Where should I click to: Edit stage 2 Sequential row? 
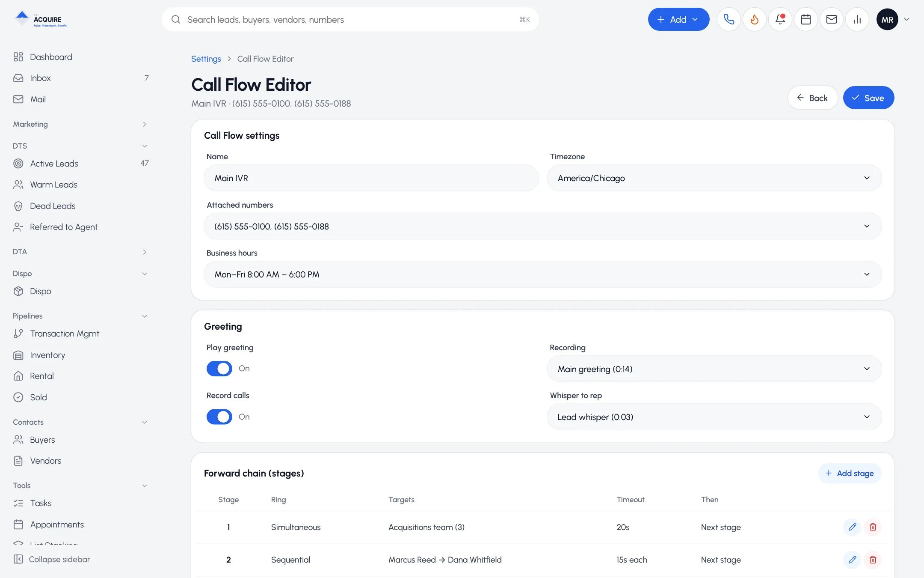pos(852,560)
